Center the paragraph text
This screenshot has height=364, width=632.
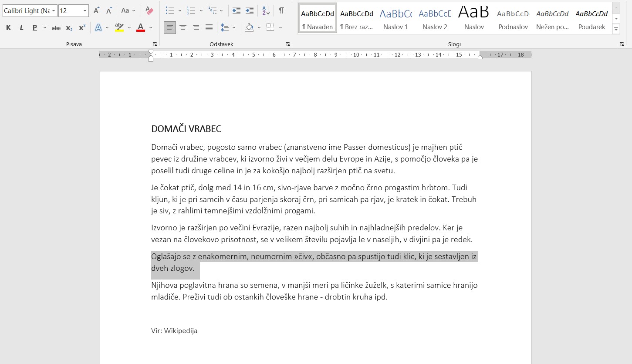[183, 28]
